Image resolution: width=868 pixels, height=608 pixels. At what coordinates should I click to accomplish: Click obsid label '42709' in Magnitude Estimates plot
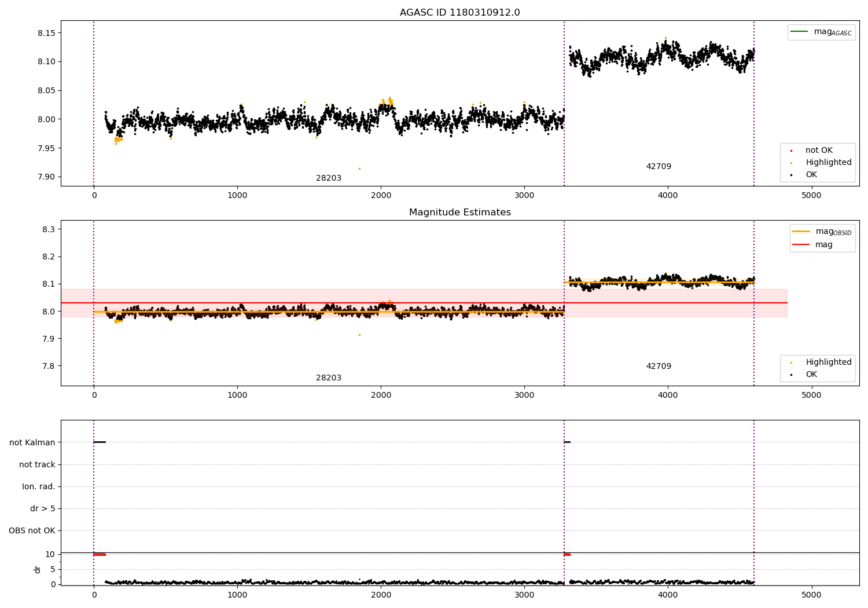point(659,367)
